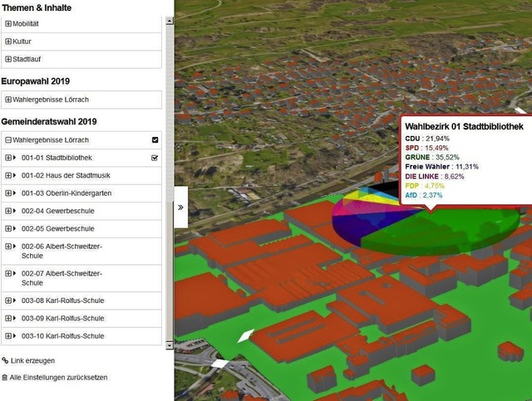Expand plus icon of 003-09 Karl-Rolfus-Schule
This screenshot has width=532, height=401.
(8, 318)
